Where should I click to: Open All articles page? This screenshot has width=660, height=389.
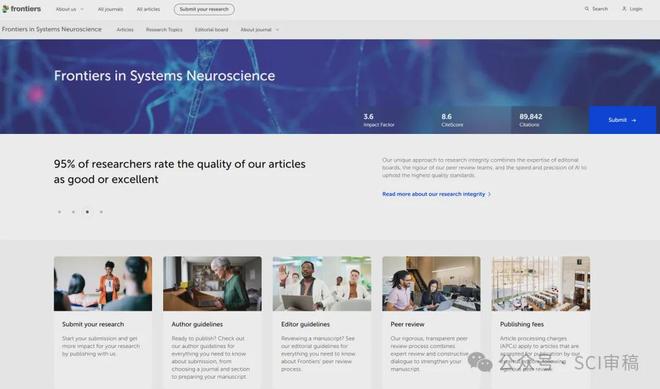148,9
